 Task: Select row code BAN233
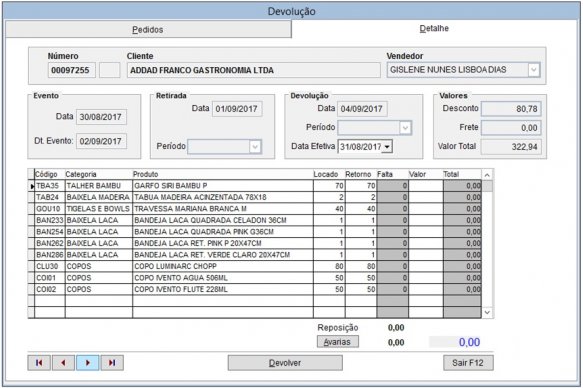point(50,220)
